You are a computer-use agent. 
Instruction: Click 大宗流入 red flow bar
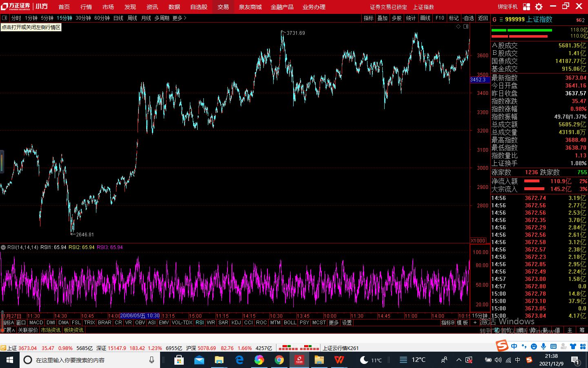tap(534, 189)
